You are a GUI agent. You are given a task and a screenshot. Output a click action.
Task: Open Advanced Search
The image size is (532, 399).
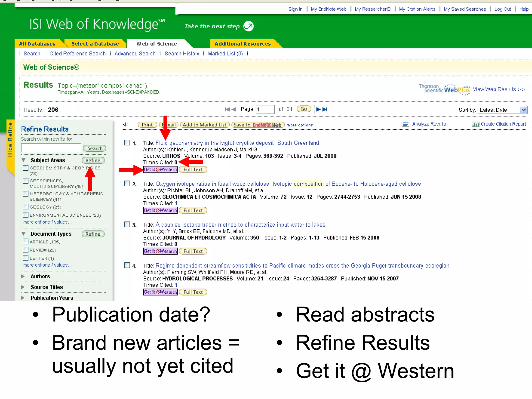click(135, 54)
